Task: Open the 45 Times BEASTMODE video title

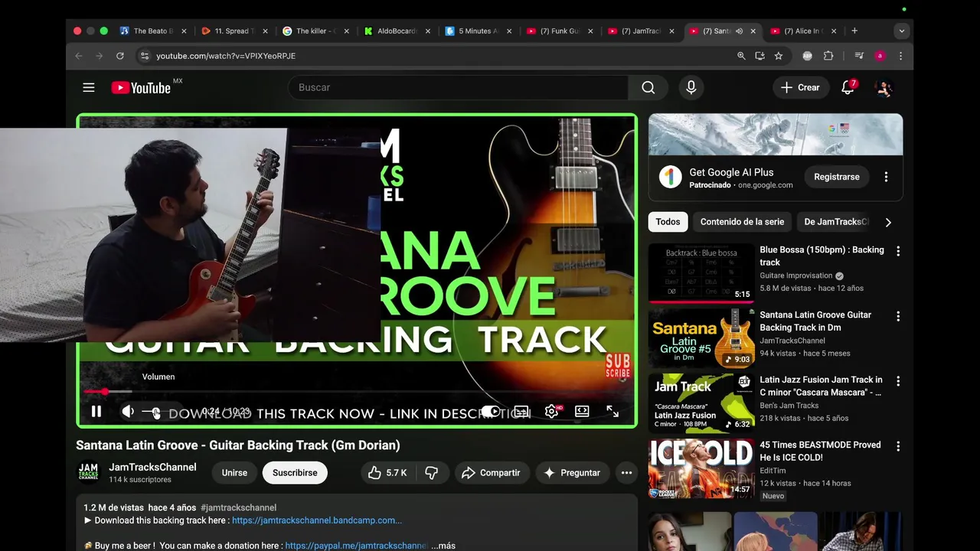Action: pyautogui.click(x=820, y=451)
